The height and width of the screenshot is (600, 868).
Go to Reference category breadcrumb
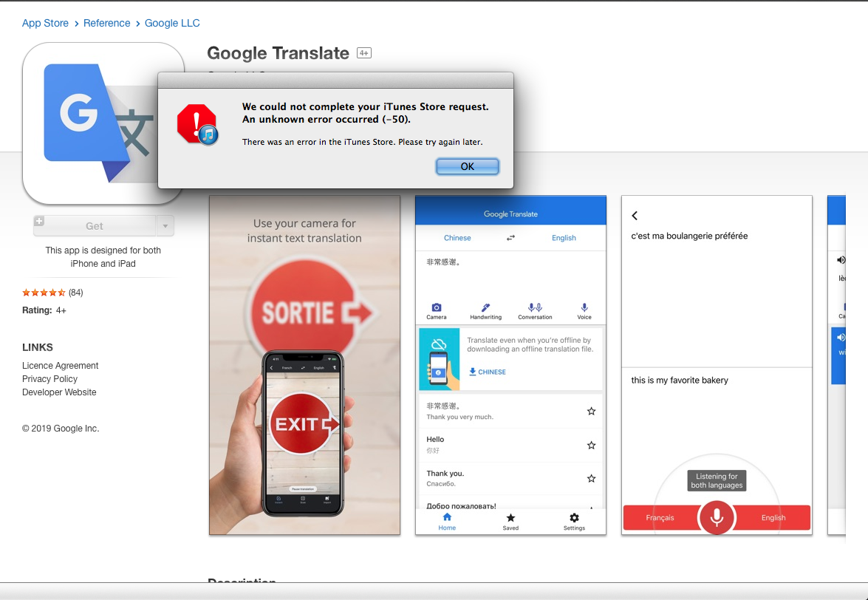[x=107, y=23]
